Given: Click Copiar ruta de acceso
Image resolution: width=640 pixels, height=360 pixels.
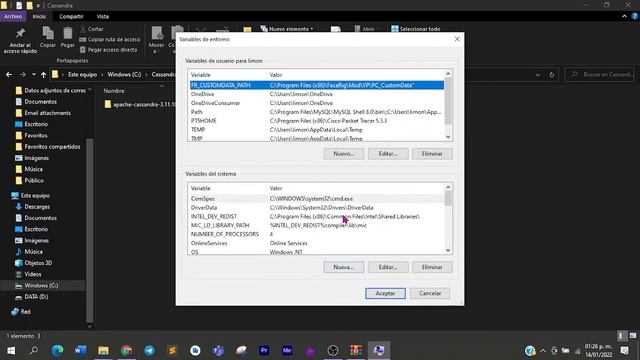Looking at the screenshot, I should (110, 40).
